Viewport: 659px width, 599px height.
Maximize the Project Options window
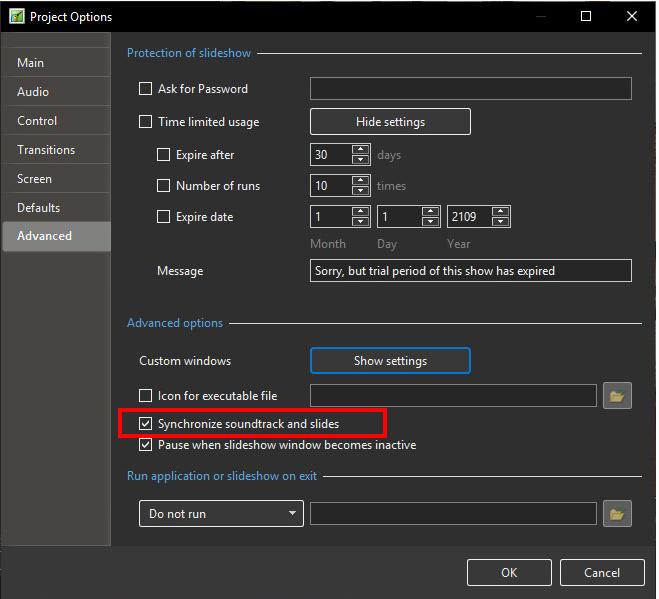(585, 16)
